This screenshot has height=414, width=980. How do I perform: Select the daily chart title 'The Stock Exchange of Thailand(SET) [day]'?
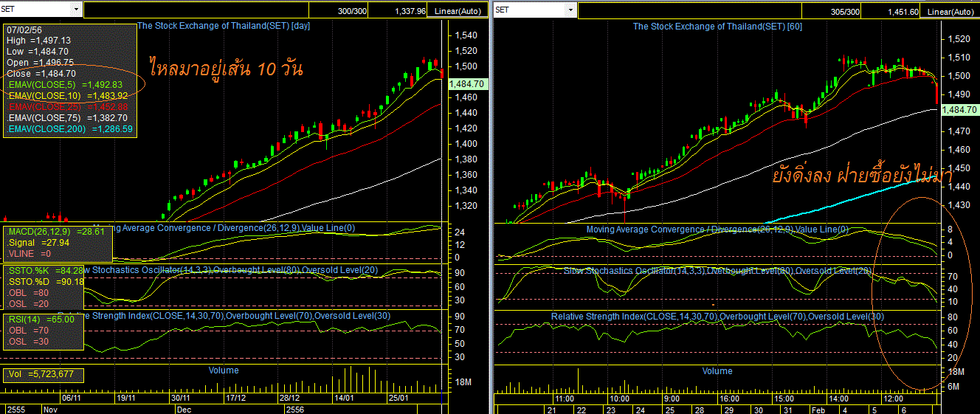[x=224, y=26]
